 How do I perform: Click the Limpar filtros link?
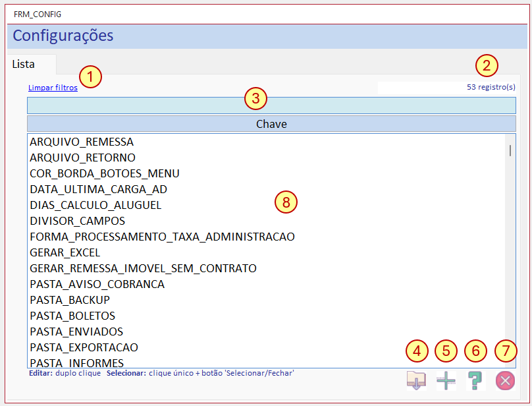53,88
